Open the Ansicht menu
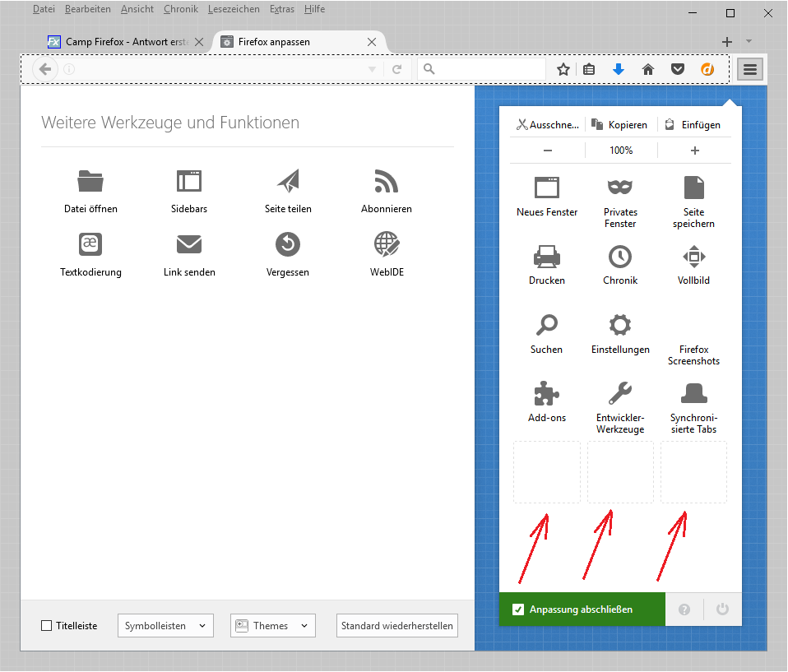 tap(137, 9)
